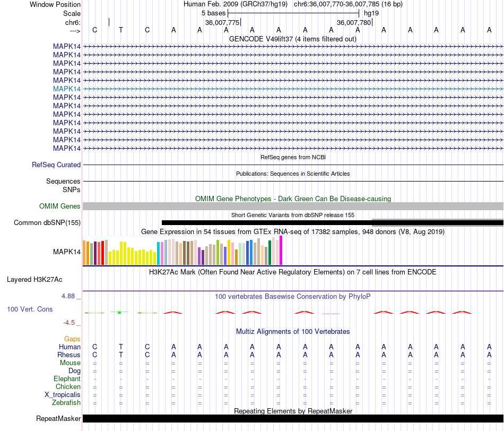The width and height of the screenshot is (504, 431).
Task: Click the Gaps row label
Action: point(72,339)
